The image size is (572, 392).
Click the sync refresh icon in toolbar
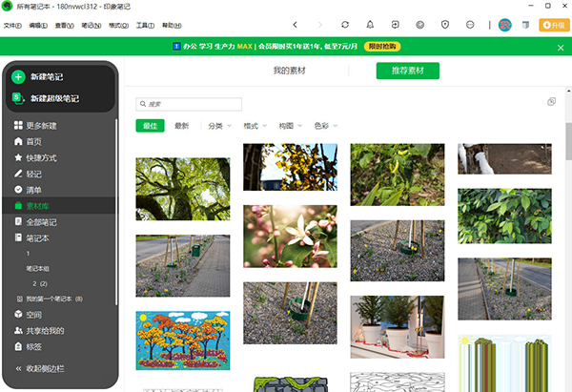(x=345, y=24)
